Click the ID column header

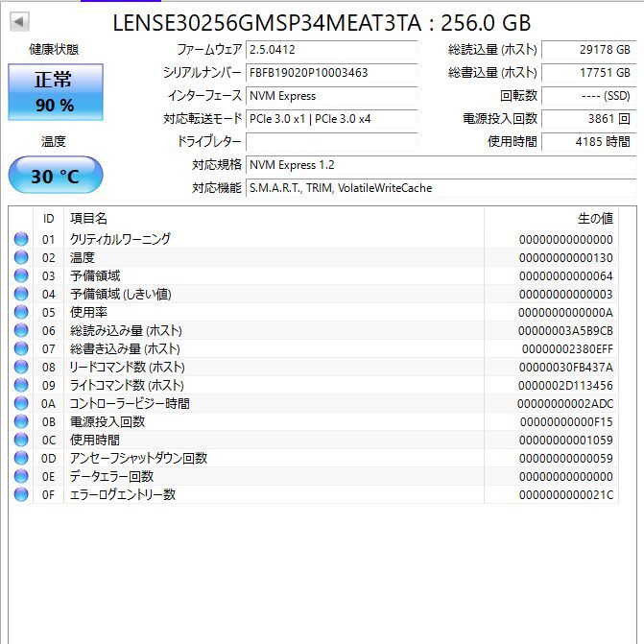point(48,219)
